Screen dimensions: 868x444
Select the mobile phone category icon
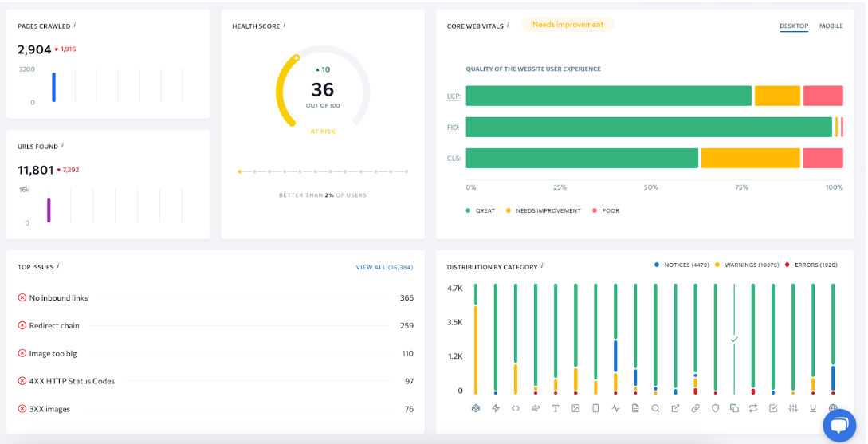pyautogui.click(x=595, y=408)
